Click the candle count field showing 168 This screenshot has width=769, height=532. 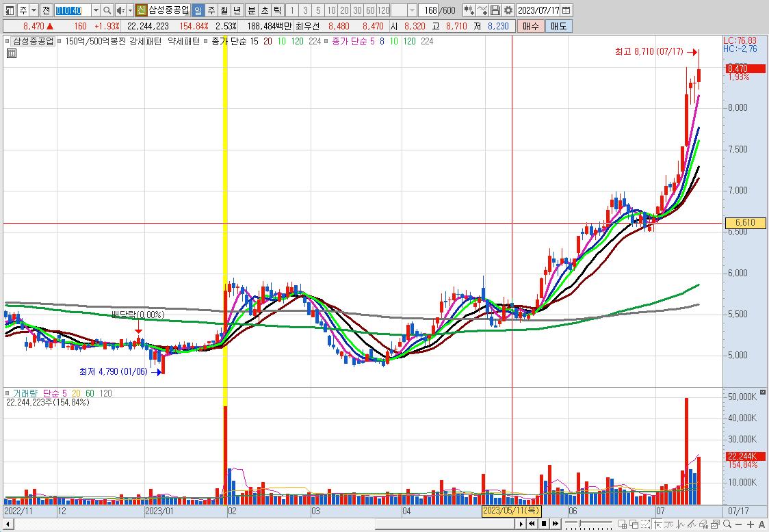(429, 10)
